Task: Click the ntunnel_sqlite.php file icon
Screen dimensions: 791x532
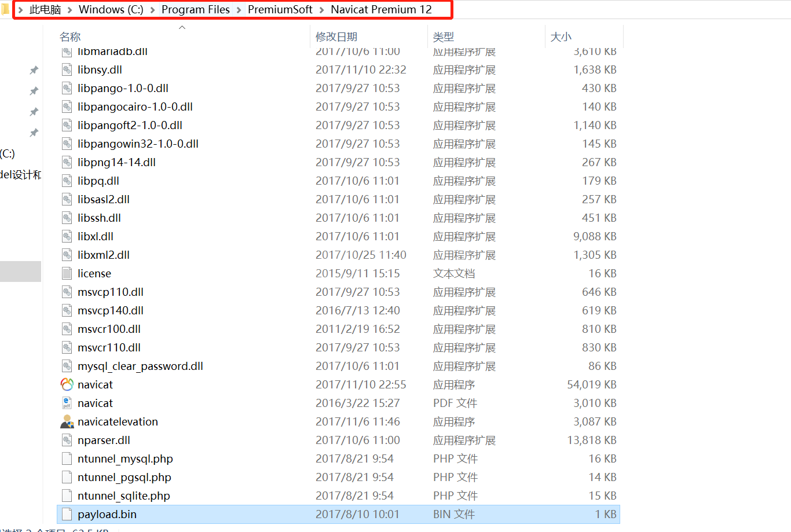Action: [x=67, y=496]
